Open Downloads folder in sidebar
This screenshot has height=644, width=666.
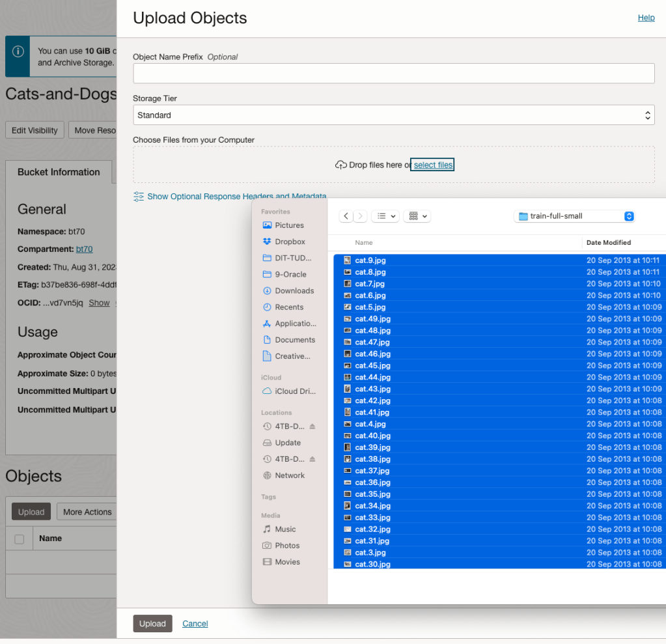[294, 290]
